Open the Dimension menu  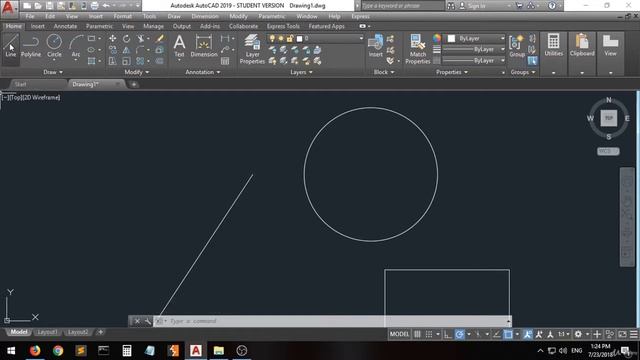[x=205, y=16]
